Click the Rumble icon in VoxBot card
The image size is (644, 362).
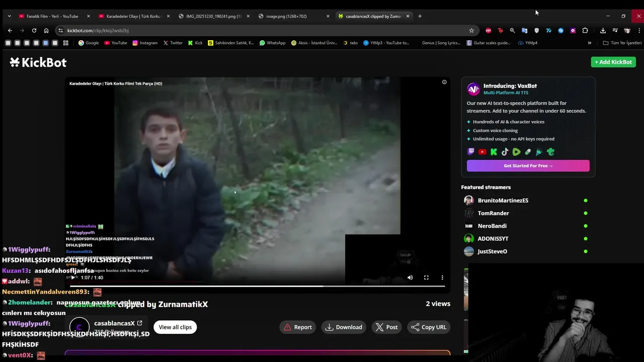(516, 152)
